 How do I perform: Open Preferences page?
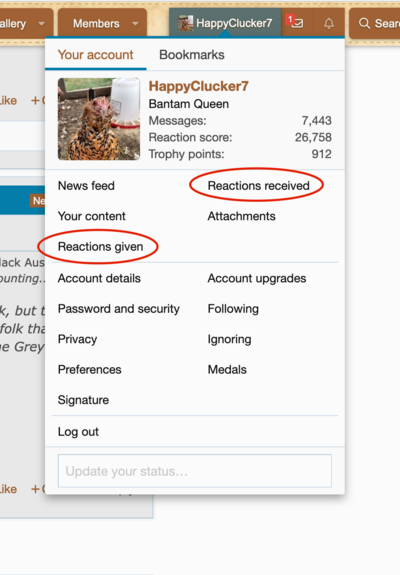[x=89, y=370]
